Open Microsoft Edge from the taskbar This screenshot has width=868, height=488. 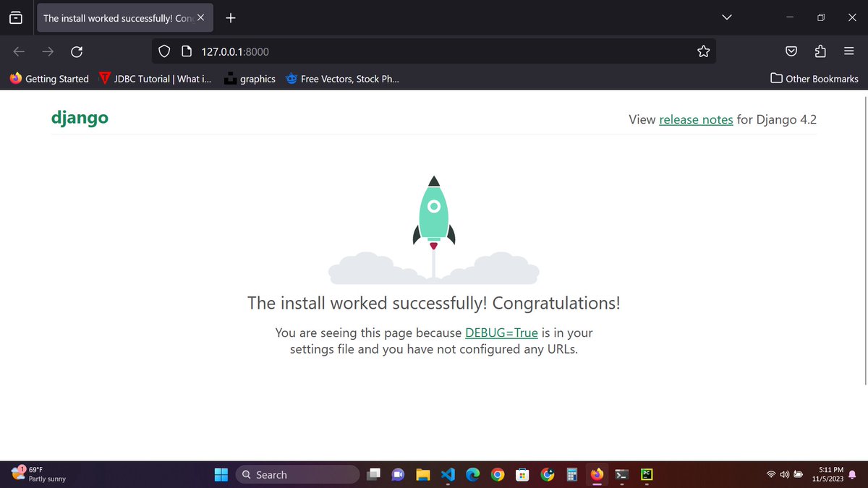coord(472,475)
